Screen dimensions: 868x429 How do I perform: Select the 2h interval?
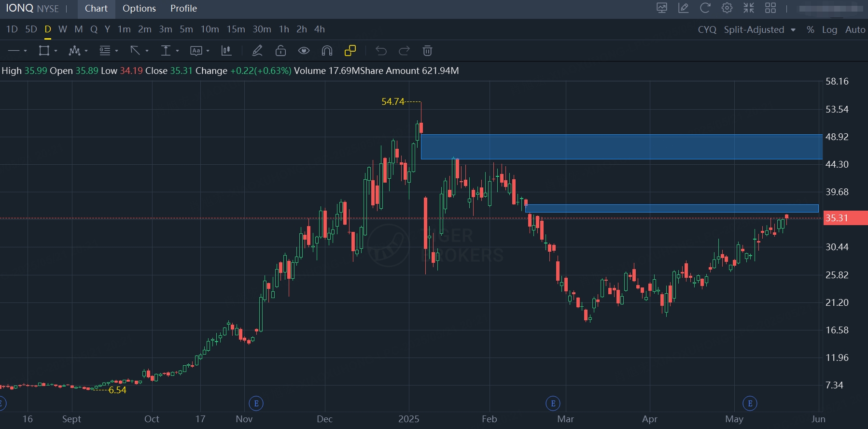pos(302,29)
